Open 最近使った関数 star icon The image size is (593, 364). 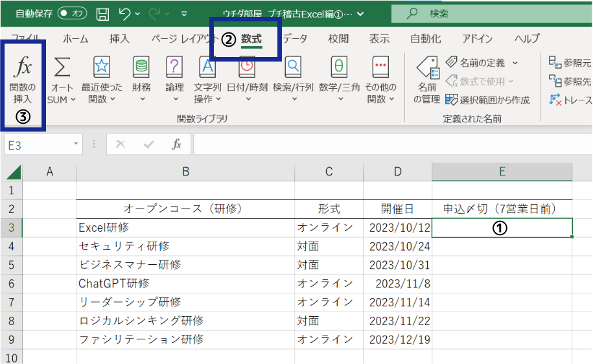point(102,67)
